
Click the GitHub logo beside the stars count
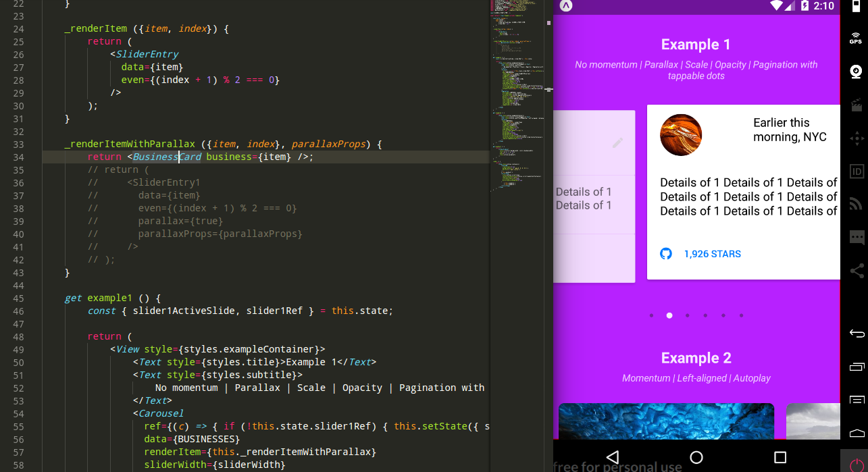click(666, 253)
